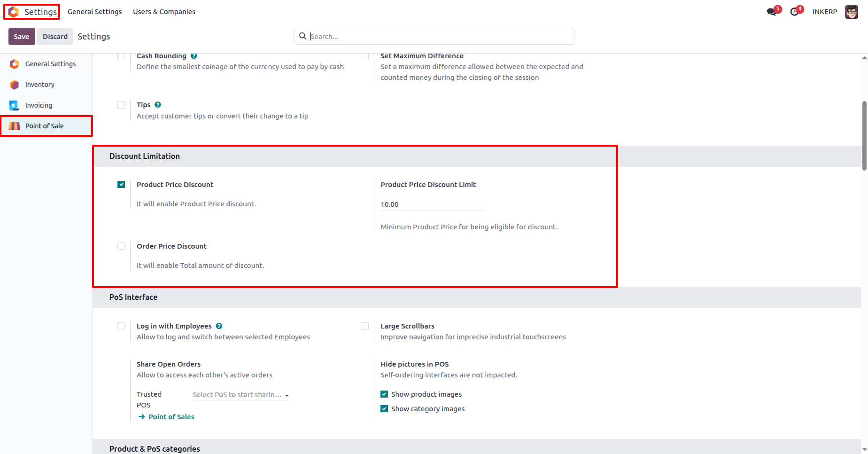Enable the Order Price Discount checkbox

click(x=121, y=246)
